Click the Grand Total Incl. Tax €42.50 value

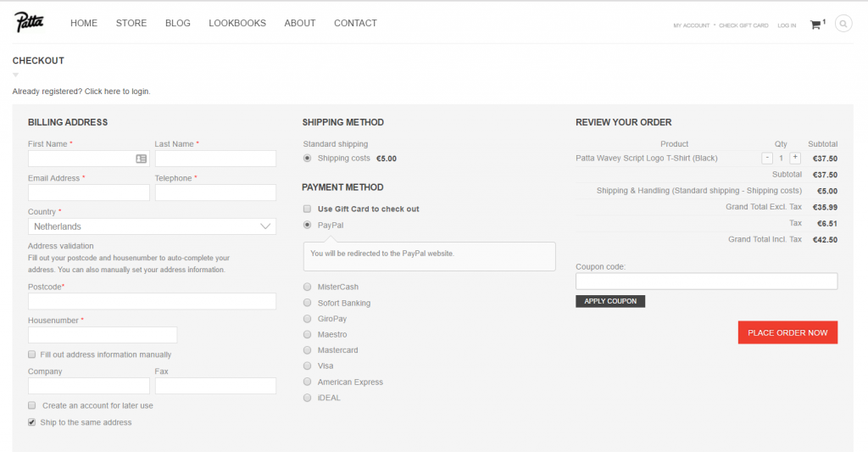825,240
